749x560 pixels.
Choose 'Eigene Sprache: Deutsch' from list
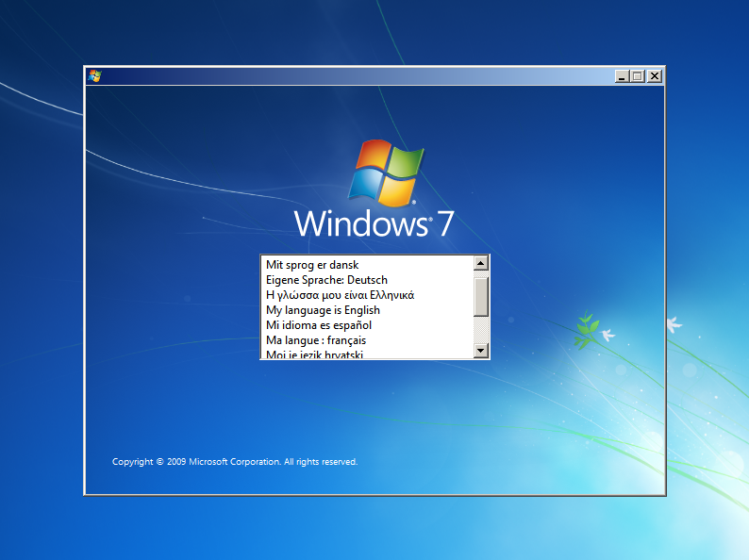pyautogui.click(x=367, y=280)
